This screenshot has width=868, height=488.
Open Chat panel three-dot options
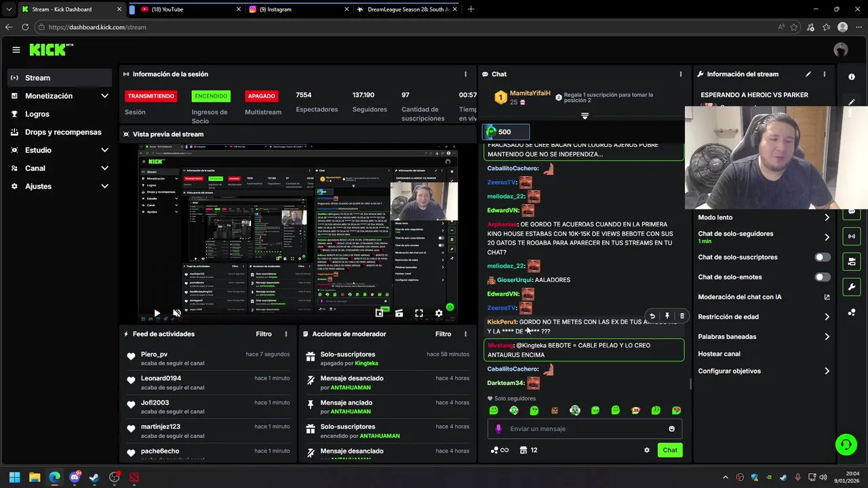coord(681,74)
